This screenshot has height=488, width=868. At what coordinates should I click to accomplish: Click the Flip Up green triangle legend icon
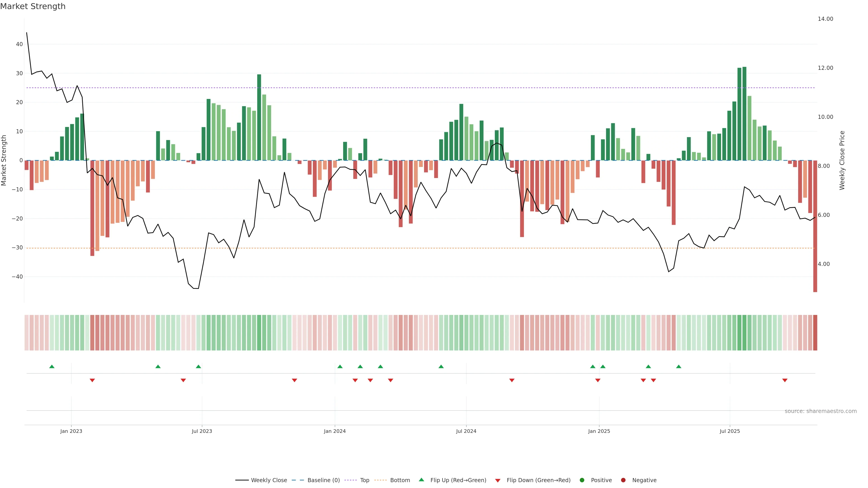click(421, 480)
